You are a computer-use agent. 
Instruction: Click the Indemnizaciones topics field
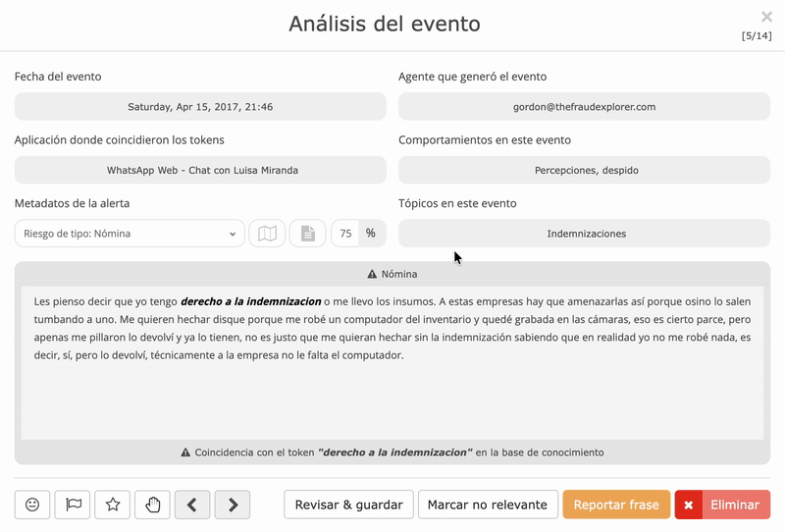[584, 234]
